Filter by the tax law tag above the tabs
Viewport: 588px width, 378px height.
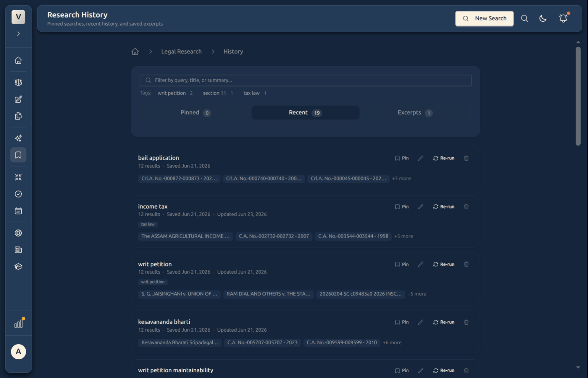(x=255, y=93)
